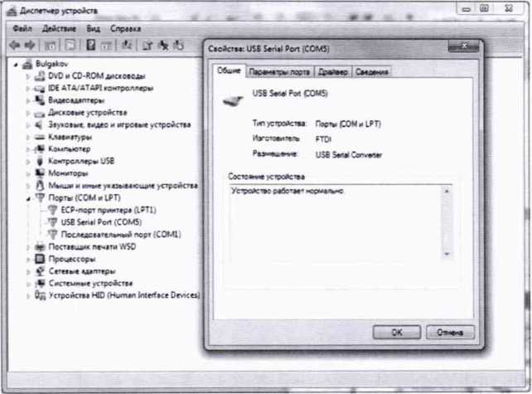Screen dimensions: 532x394
Task: Collapse the Bulgakov root node
Action: pyautogui.click(x=17, y=64)
